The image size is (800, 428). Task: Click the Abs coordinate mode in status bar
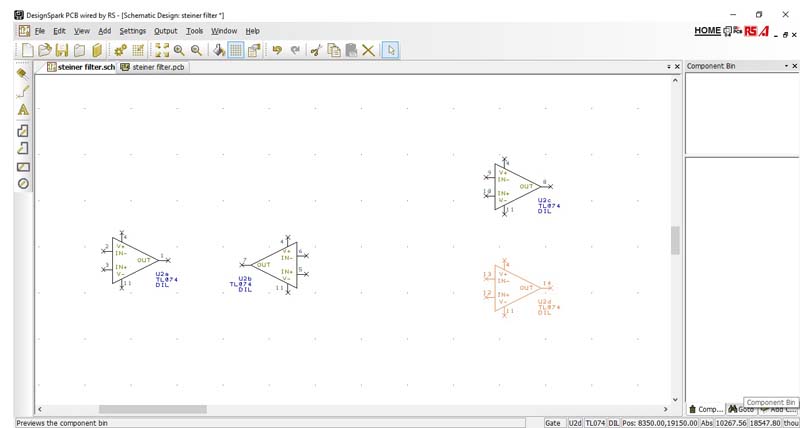tap(707, 423)
